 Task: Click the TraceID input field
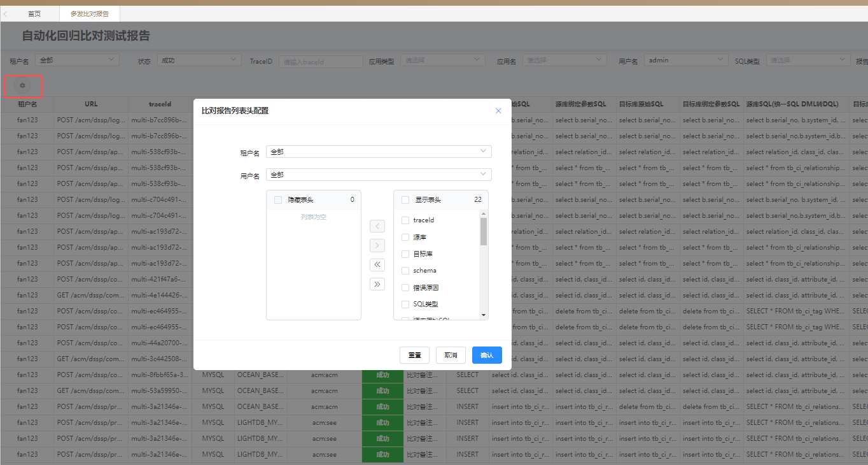(x=321, y=61)
